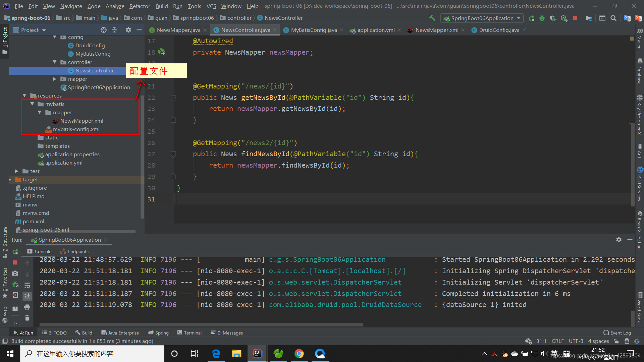Viewport: 644px width, 362px height.
Task: Run with Coverage shield icon
Action: (553, 18)
